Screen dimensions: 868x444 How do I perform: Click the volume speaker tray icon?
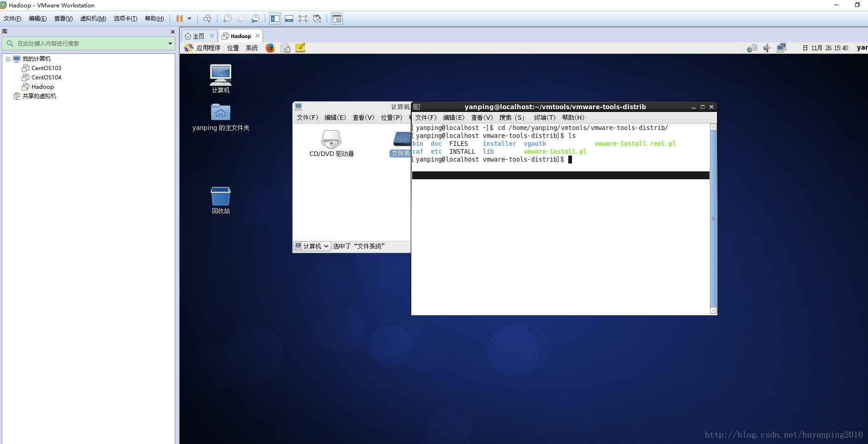click(767, 48)
